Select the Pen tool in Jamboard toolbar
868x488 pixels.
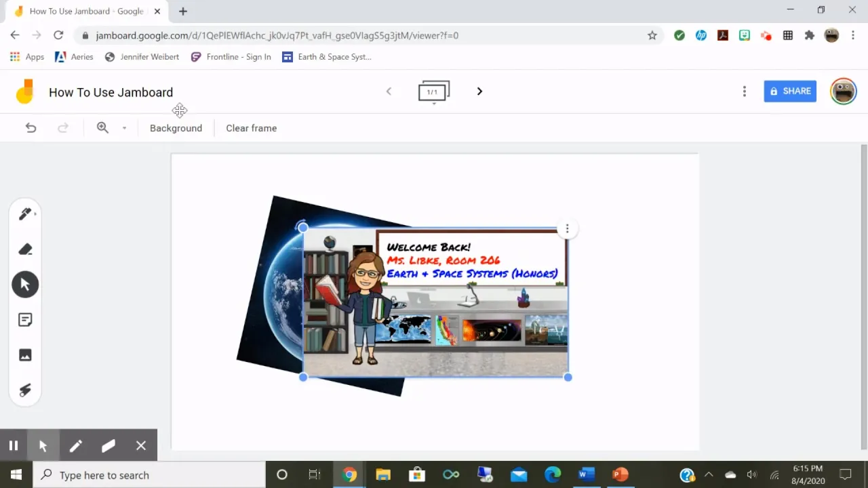point(25,214)
